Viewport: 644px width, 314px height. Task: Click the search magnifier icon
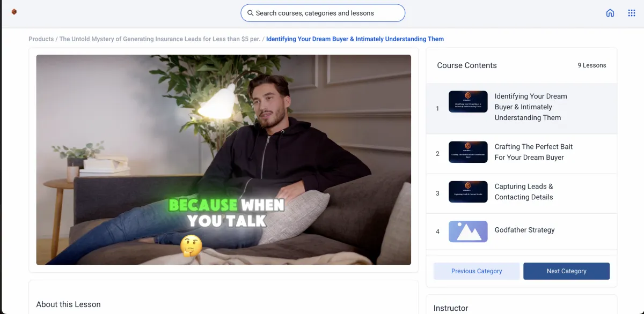pos(250,13)
